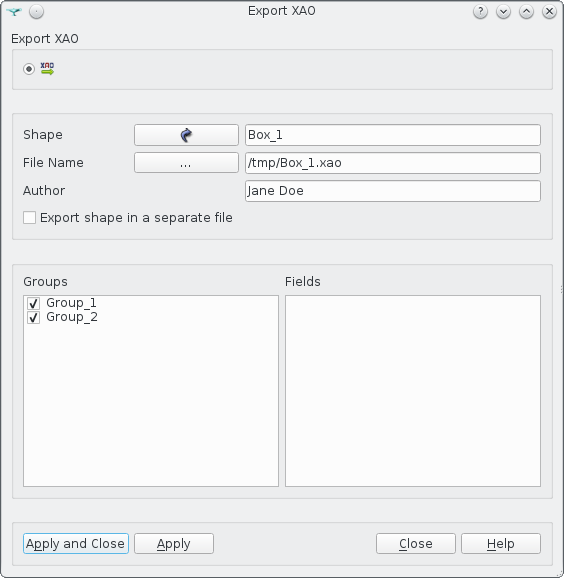Close the Export XAO dialog window
The width and height of the screenshot is (564, 578).
pos(549,12)
